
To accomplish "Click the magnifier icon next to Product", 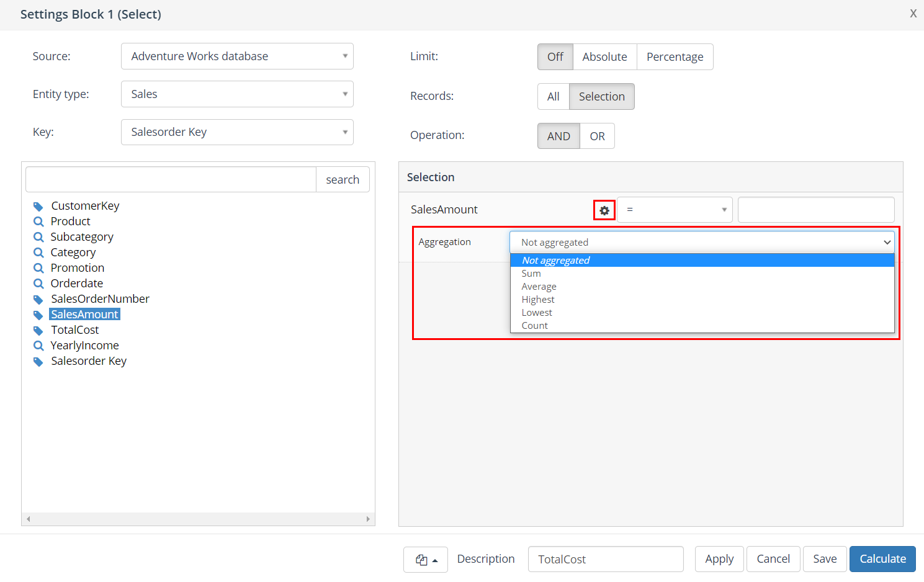I will pyautogui.click(x=38, y=222).
